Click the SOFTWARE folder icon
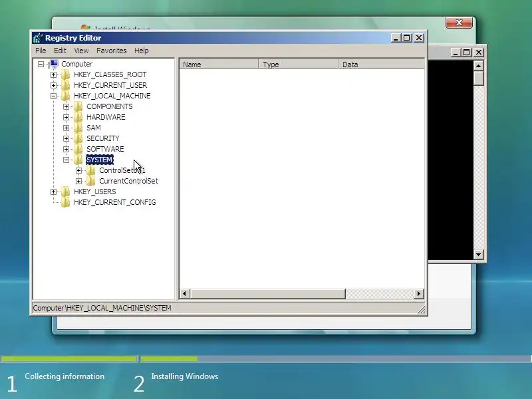 78,149
